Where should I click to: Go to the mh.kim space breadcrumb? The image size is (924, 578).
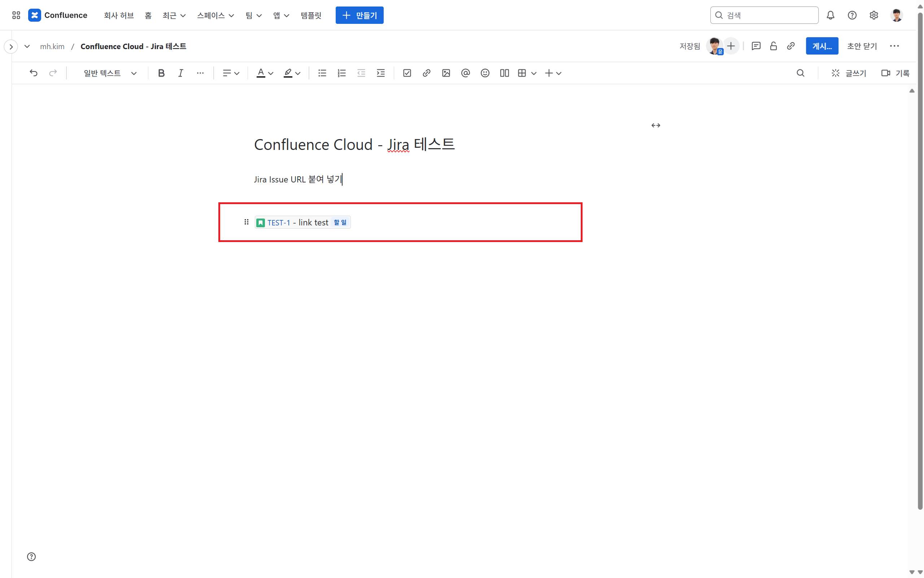pyautogui.click(x=52, y=46)
